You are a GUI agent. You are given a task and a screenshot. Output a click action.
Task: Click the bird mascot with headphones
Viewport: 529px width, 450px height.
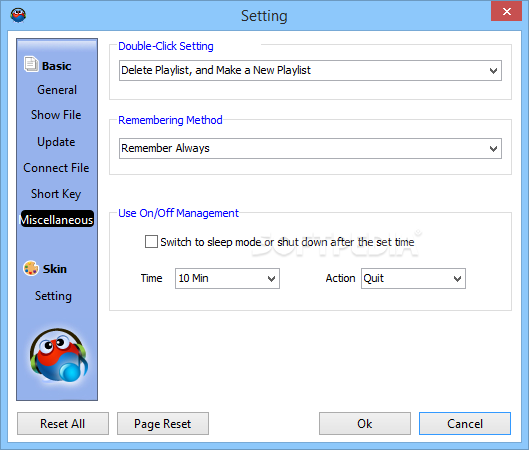click(x=59, y=355)
